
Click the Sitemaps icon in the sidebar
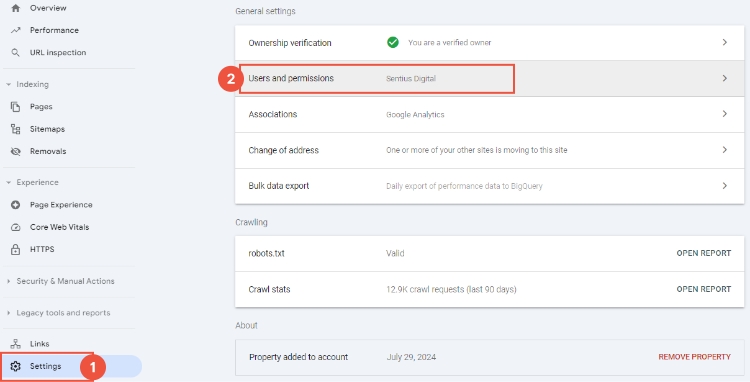[x=16, y=129]
